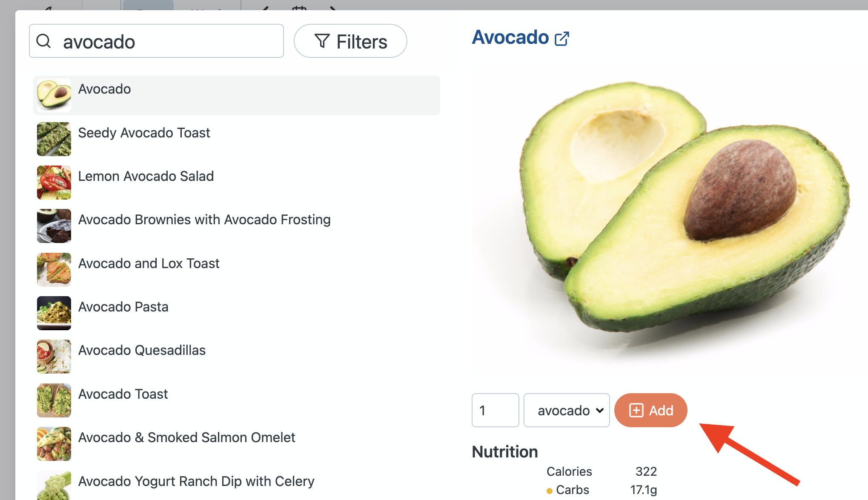Pick Avocado Quesadillas from the list
Screen dimensions: 868x500
tap(142, 350)
